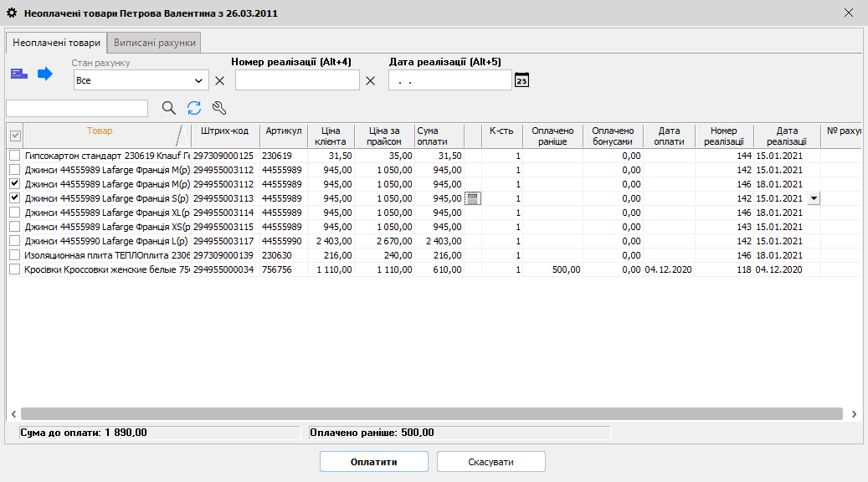Open the wrench settings tool
The image size is (868, 482).
(219, 108)
